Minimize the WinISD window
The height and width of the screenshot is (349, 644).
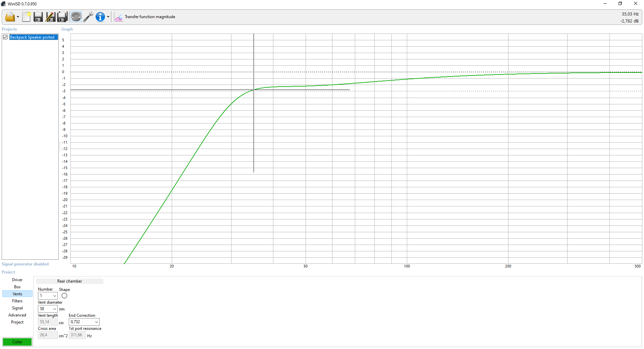605,4
